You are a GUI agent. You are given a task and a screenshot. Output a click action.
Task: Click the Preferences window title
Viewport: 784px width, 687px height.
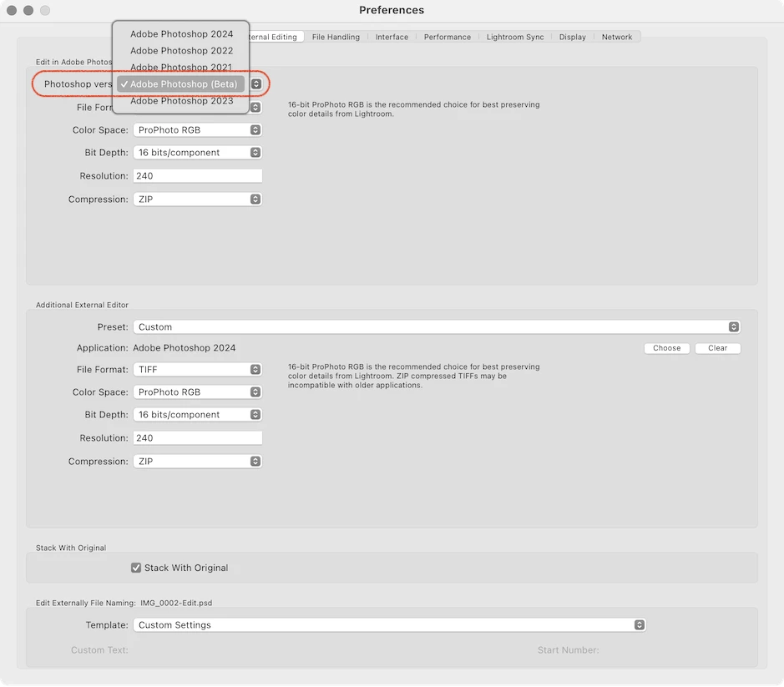[392, 10]
